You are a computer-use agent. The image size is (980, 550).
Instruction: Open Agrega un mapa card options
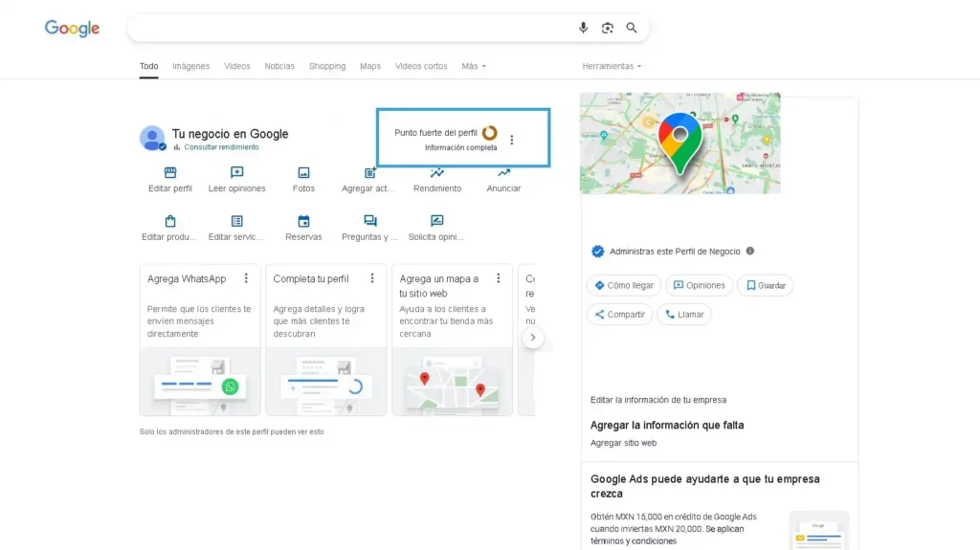(x=499, y=278)
